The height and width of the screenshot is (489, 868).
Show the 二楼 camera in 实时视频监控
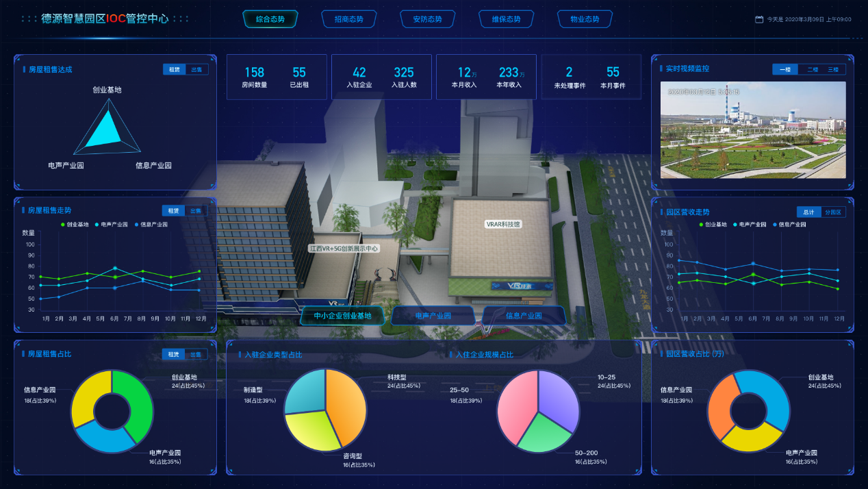[x=813, y=69]
